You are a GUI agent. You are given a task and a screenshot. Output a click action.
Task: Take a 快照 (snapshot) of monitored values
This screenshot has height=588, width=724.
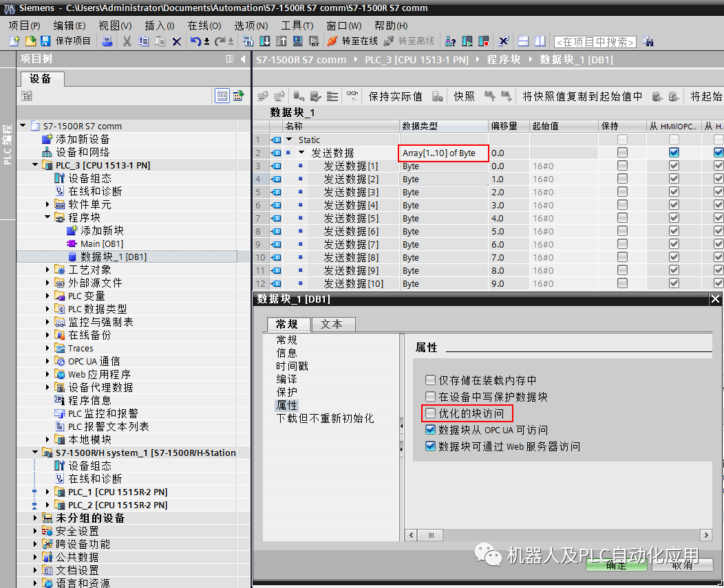click(x=464, y=96)
